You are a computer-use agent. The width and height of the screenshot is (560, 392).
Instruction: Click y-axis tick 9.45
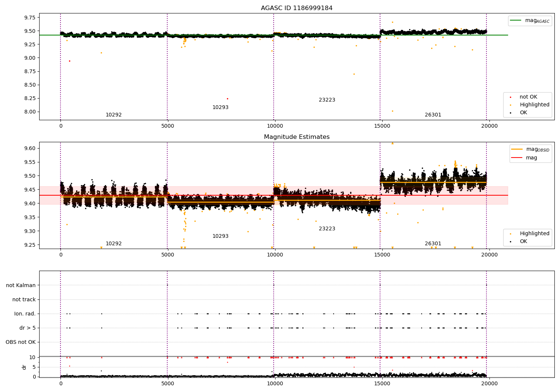tap(29, 190)
